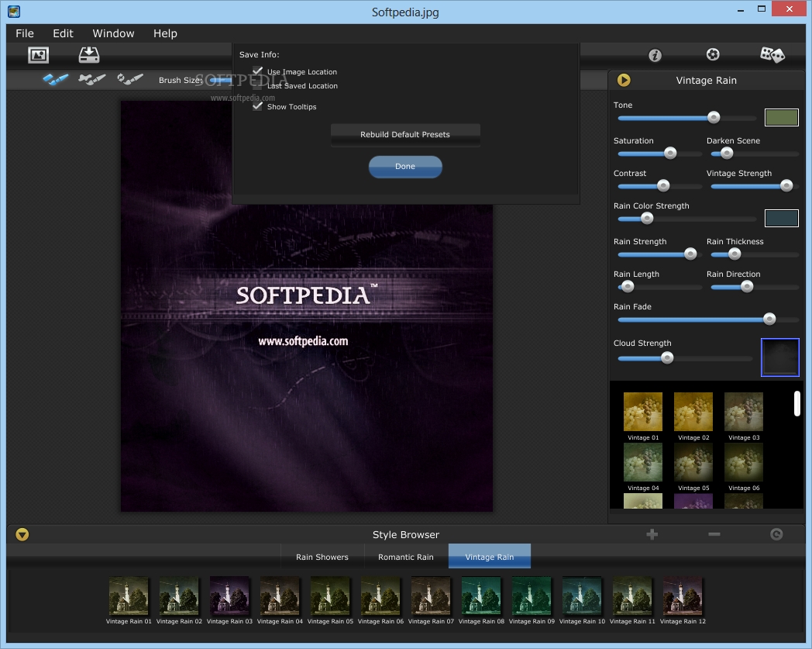The width and height of the screenshot is (812, 649).
Task: Select the Vintage 06 preset thumbnail
Action: point(744,462)
